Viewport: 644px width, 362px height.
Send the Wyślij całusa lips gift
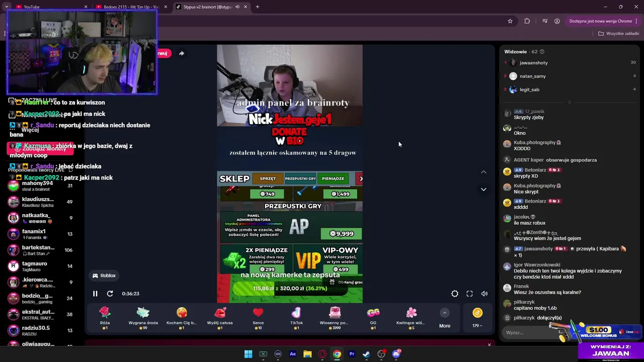[220, 319]
